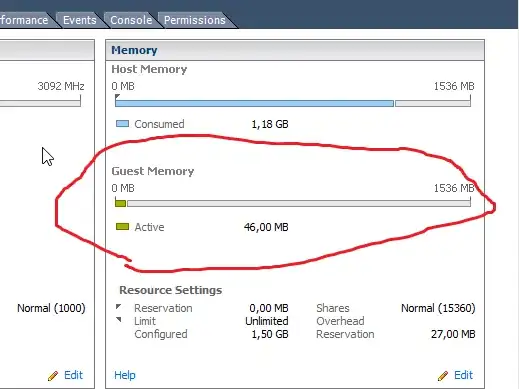The image size is (519, 389).
Task: Click the pencil icon beside Memory Edit
Action: pyautogui.click(x=443, y=376)
